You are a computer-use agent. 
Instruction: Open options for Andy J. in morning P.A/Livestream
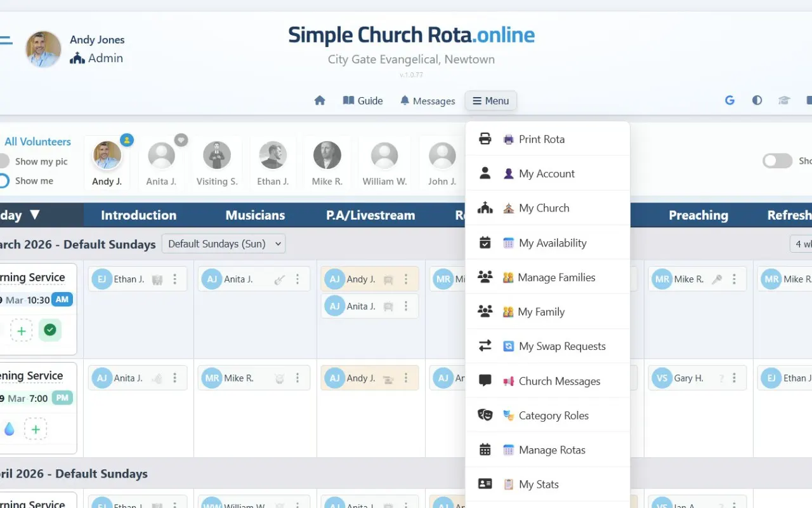tap(407, 279)
